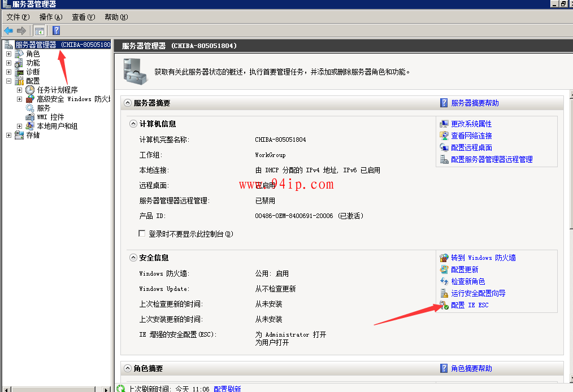
Task: Click the Forward arrow toolbar icon
Action: [21, 31]
